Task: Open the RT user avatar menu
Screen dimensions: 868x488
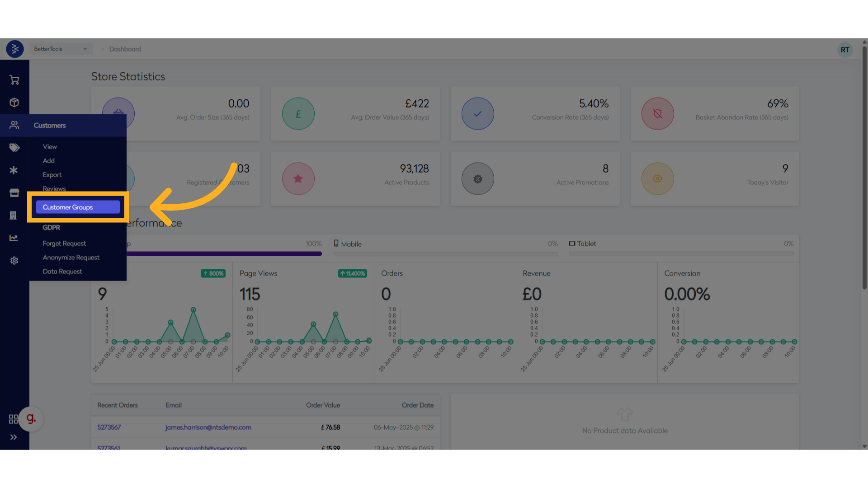Action: pos(844,50)
